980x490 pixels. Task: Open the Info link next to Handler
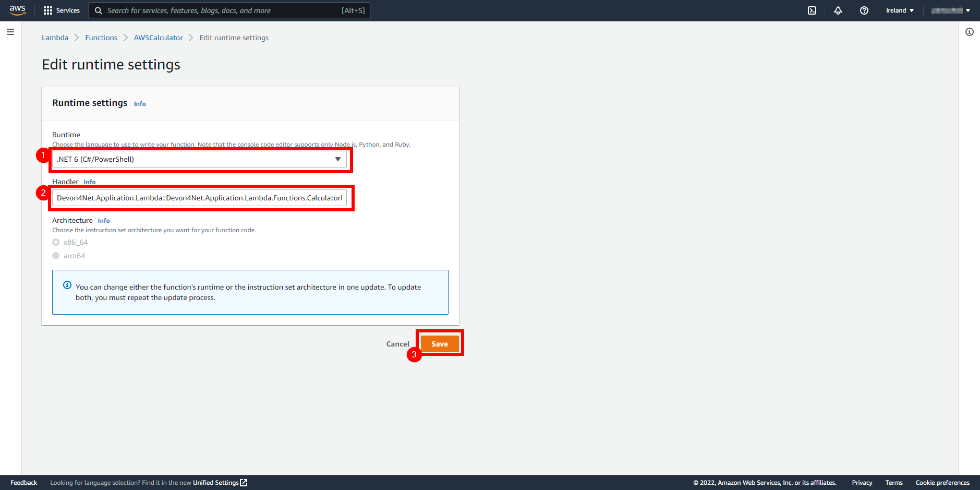89,182
